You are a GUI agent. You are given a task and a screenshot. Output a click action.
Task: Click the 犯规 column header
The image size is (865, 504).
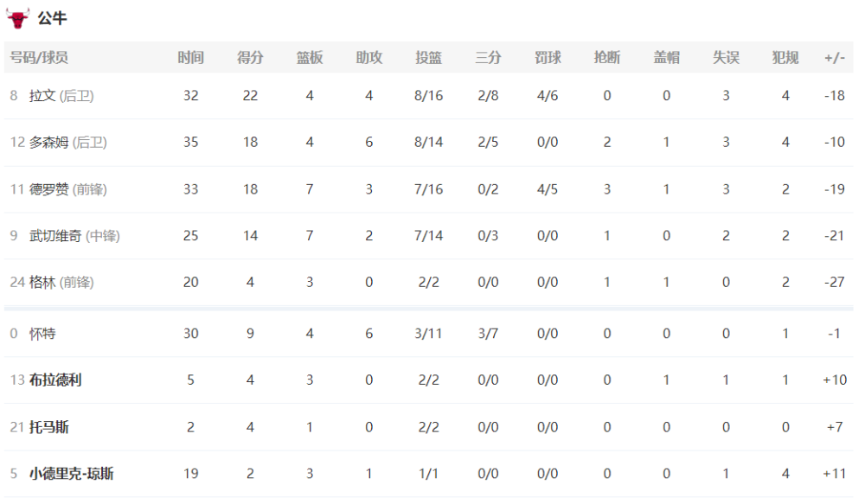pos(785,57)
